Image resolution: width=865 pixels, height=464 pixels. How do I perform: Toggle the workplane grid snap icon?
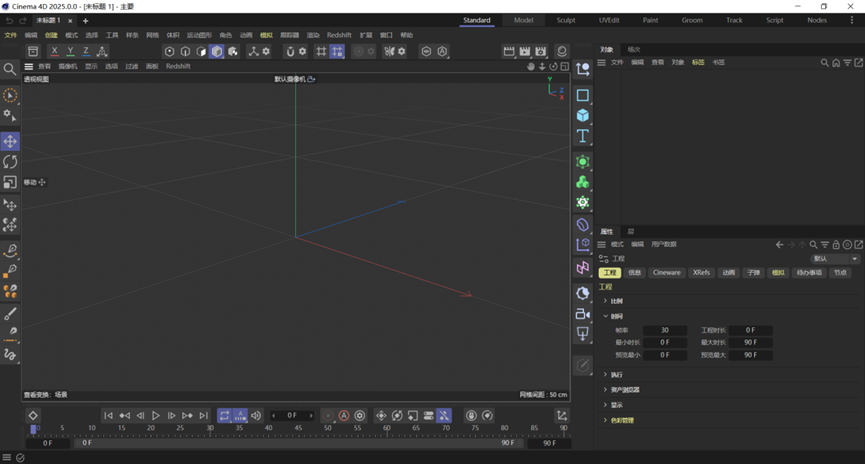tap(321, 51)
